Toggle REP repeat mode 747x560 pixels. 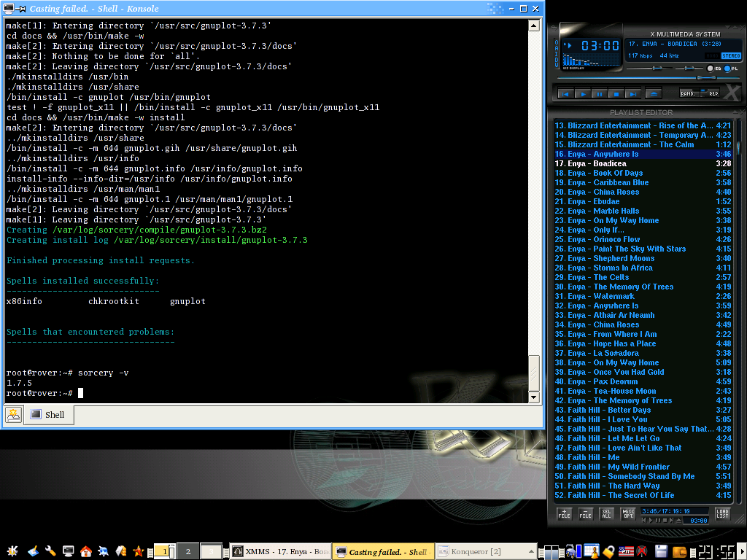[x=712, y=93]
